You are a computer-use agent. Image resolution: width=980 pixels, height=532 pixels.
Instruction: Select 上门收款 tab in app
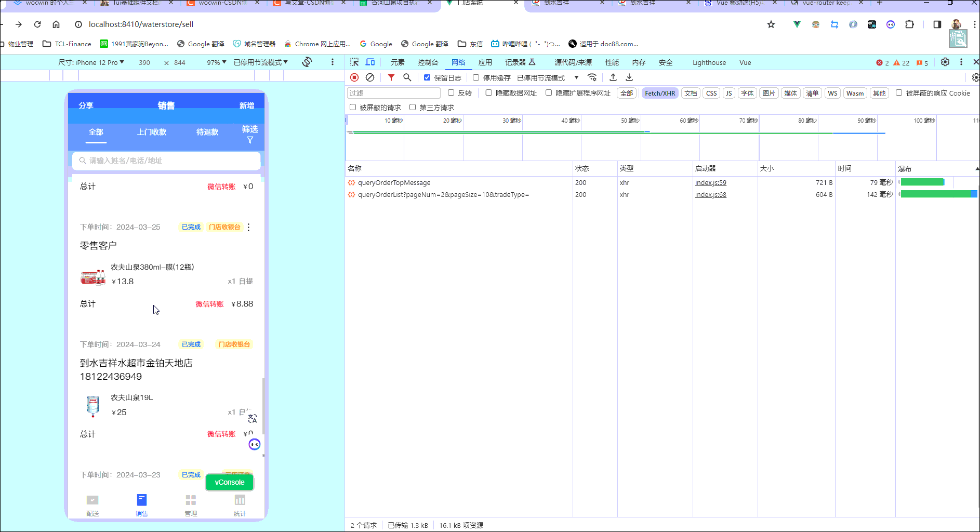[x=152, y=132]
